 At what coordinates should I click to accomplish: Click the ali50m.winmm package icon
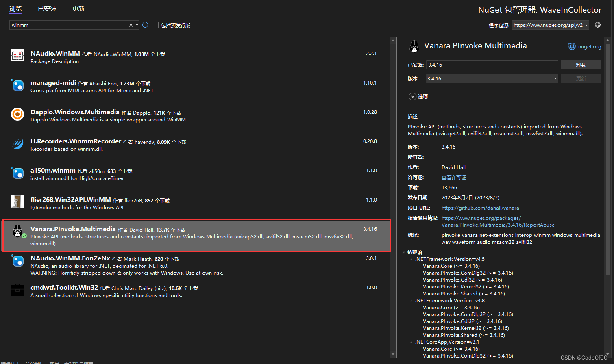(17, 173)
